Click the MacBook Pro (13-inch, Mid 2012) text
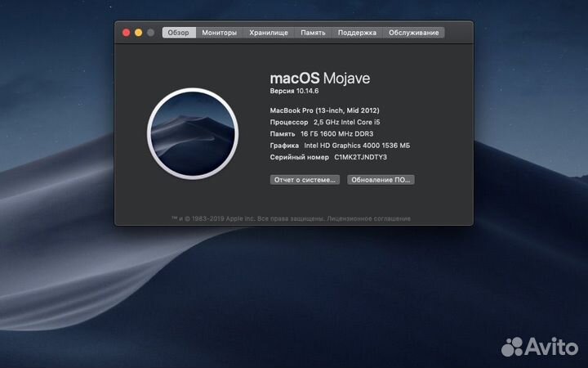Screen dimensions: 588x368 pos(325,110)
